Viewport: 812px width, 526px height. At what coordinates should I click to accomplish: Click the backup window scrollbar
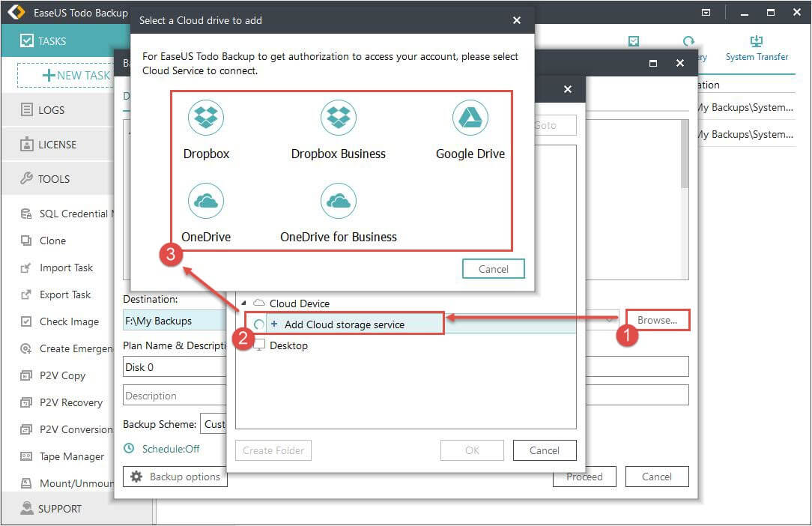pyautogui.click(x=685, y=155)
